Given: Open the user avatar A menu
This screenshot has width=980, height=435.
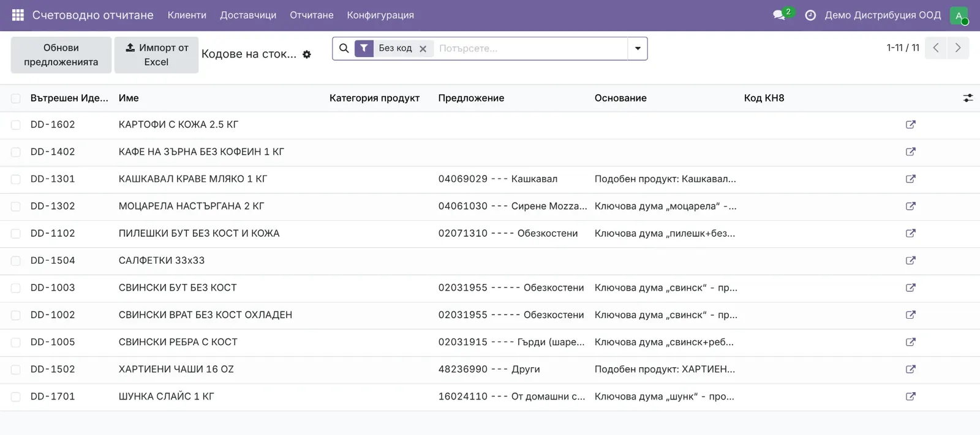Looking at the screenshot, I should [959, 15].
